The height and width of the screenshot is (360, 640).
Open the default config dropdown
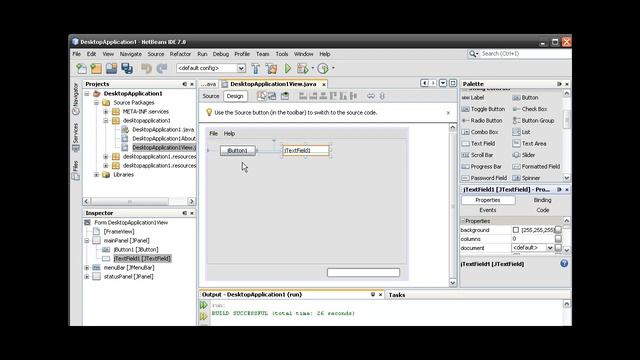click(241, 68)
